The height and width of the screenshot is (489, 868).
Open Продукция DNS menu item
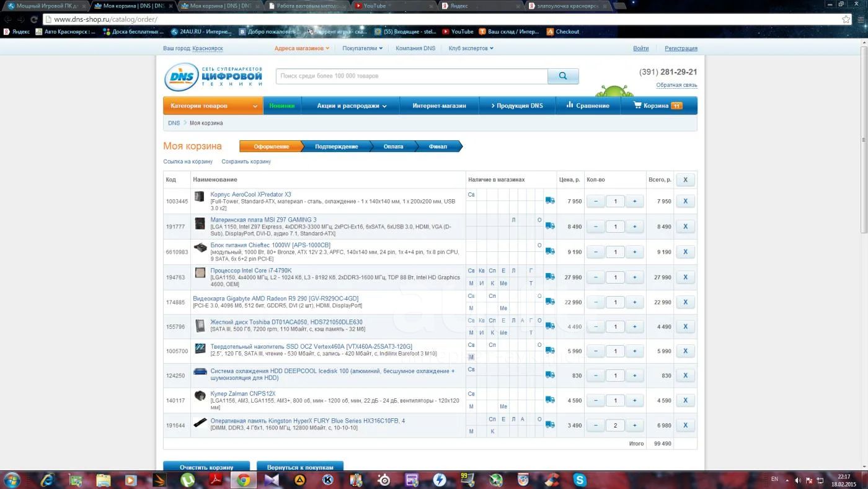click(517, 105)
